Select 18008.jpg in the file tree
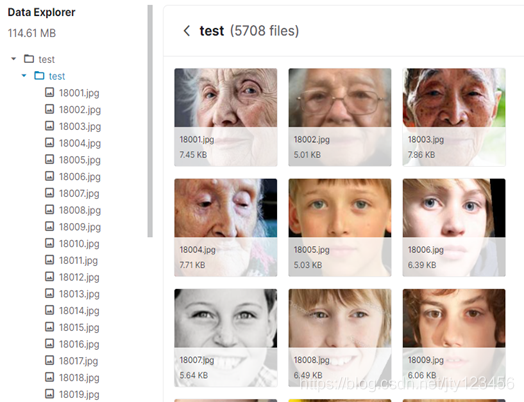 coord(80,210)
